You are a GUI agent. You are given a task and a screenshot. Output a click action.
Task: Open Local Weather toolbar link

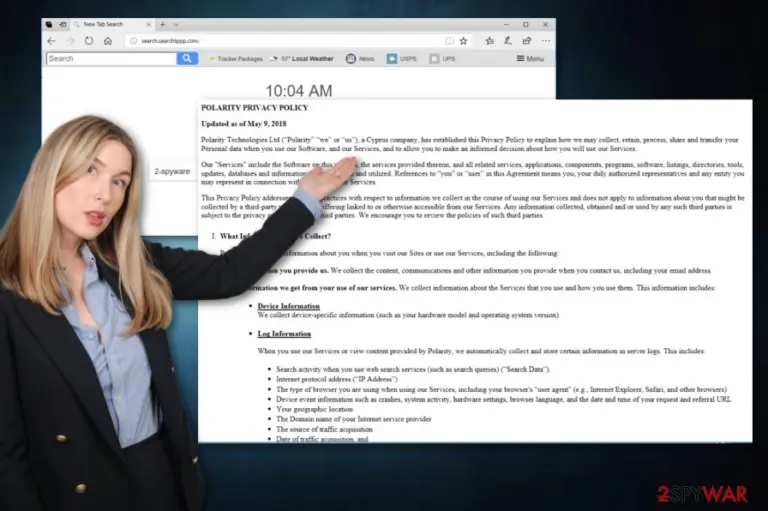pyautogui.click(x=302, y=59)
